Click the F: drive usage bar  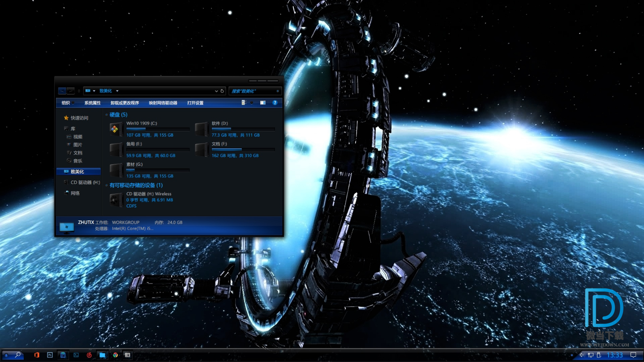pos(243,150)
